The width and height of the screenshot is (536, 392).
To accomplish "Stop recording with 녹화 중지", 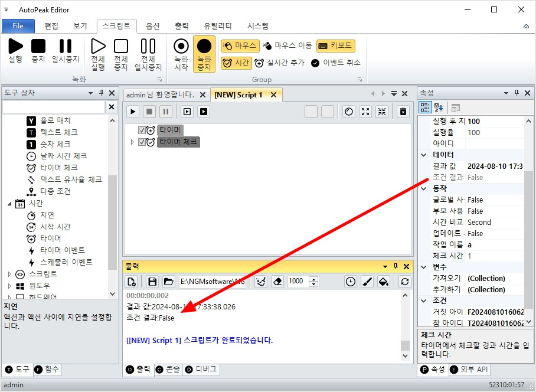I will 204,54.
